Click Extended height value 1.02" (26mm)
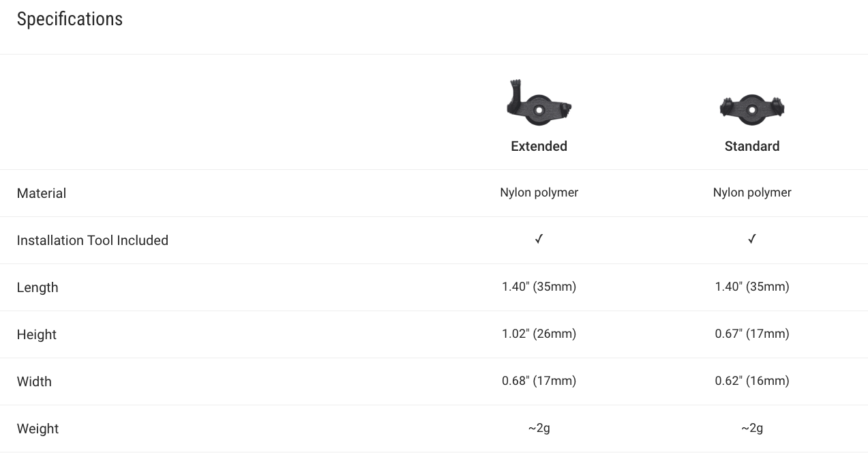This screenshot has height=462, width=868. coord(539,334)
